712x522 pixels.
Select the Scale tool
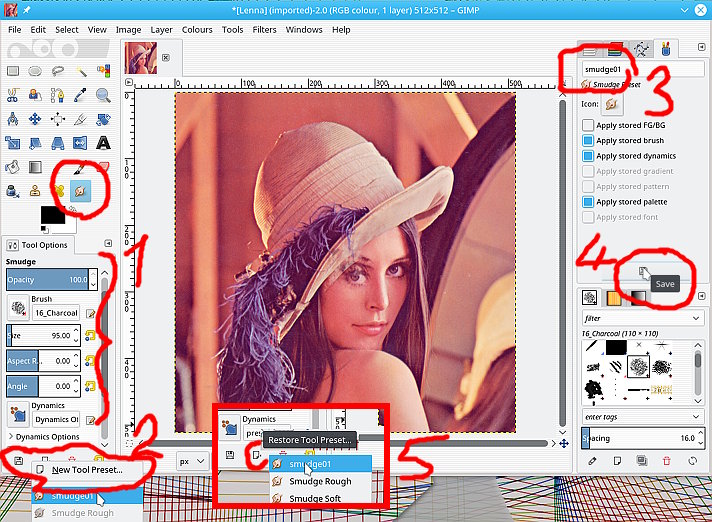click(13, 143)
